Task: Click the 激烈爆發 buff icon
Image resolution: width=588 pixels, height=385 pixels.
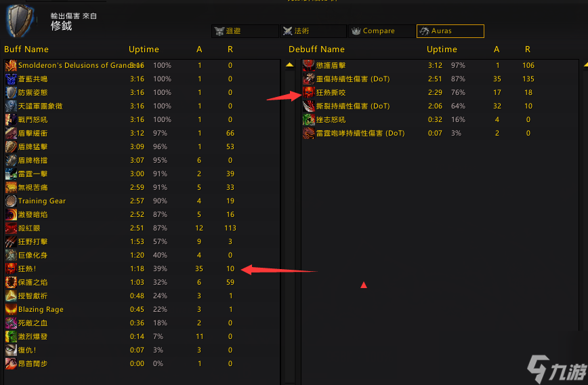Action: coord(11,337)
